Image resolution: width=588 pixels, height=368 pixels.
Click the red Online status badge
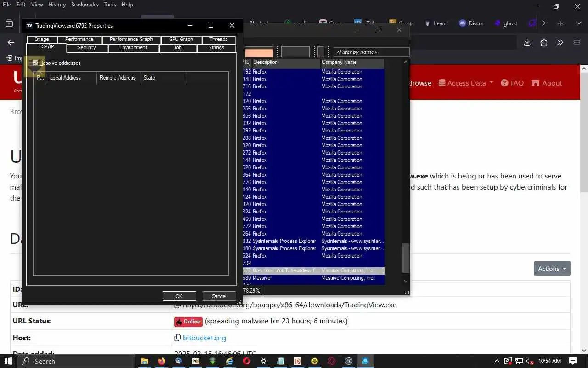(188, 322)
